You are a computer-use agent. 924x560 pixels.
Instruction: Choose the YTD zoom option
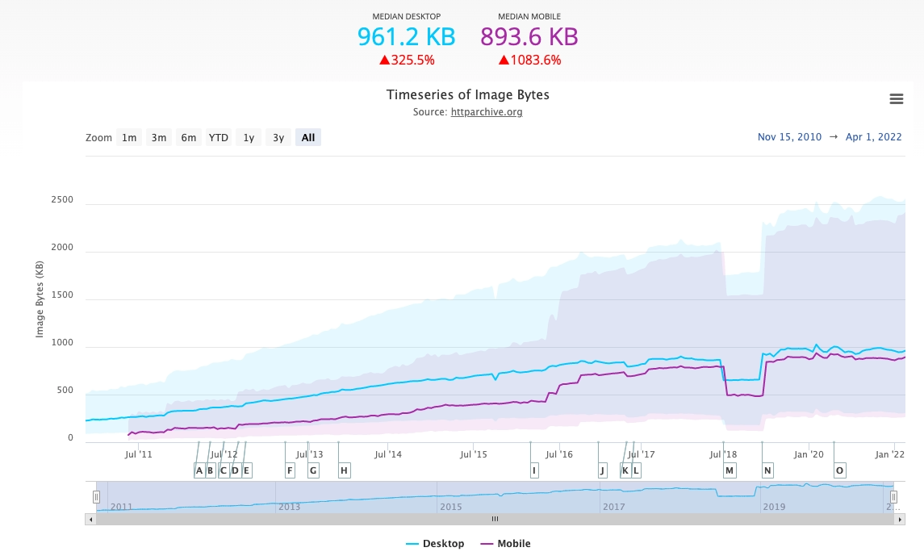[x=219, y=138]
